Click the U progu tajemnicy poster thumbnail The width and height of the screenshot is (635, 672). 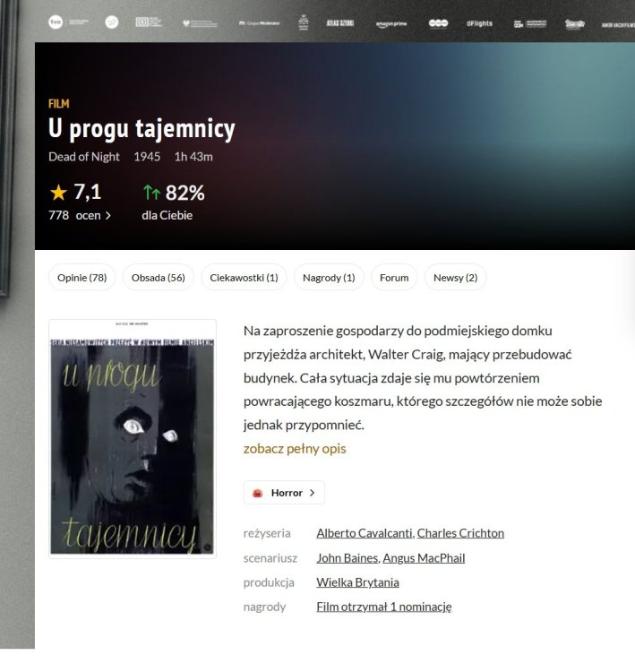[x=133, y=439]
